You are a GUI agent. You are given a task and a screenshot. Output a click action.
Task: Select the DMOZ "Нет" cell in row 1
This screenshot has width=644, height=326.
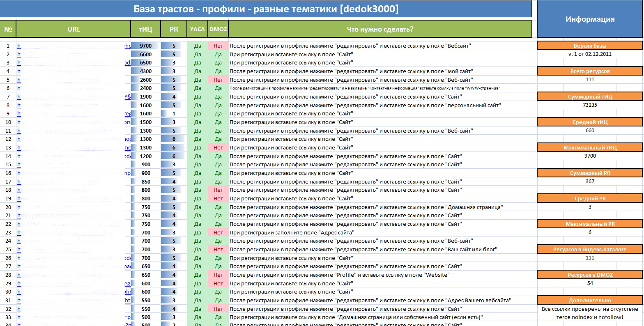218,46
